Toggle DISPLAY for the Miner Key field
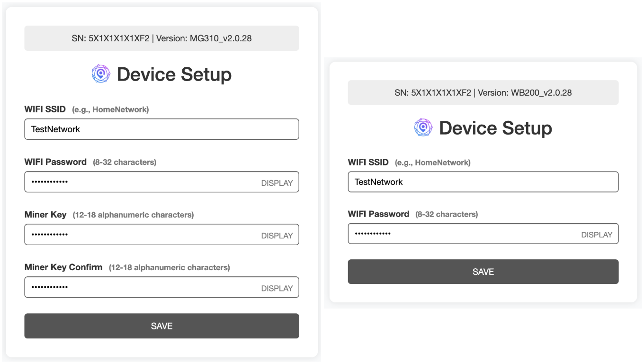 [x=277, y=236]
